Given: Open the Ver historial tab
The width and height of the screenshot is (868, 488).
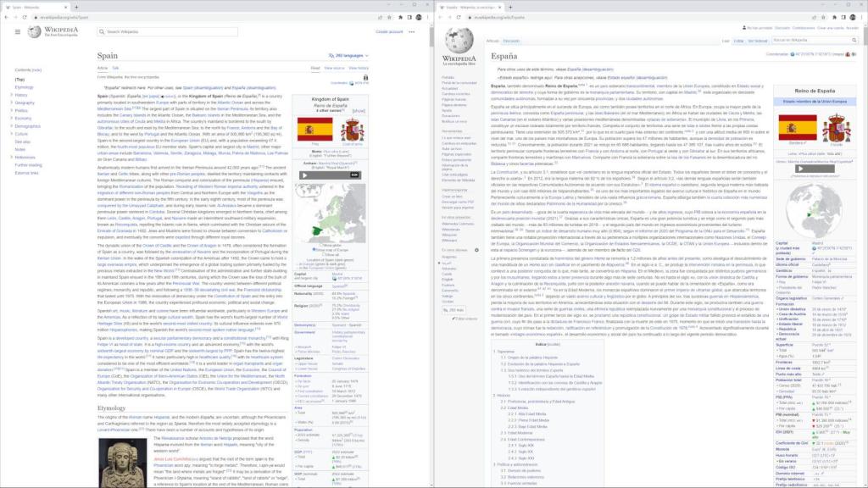Looking at the screenshot, I should pos(757,41).
